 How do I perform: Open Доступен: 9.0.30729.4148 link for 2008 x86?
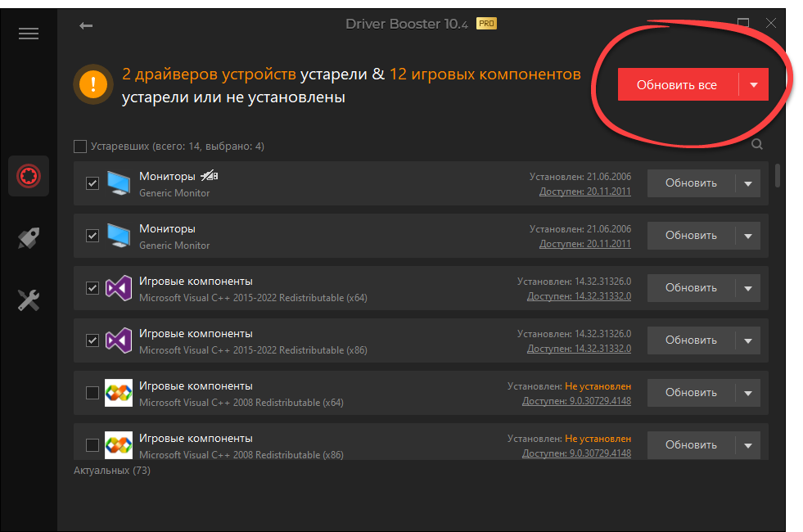pos(576,453)
